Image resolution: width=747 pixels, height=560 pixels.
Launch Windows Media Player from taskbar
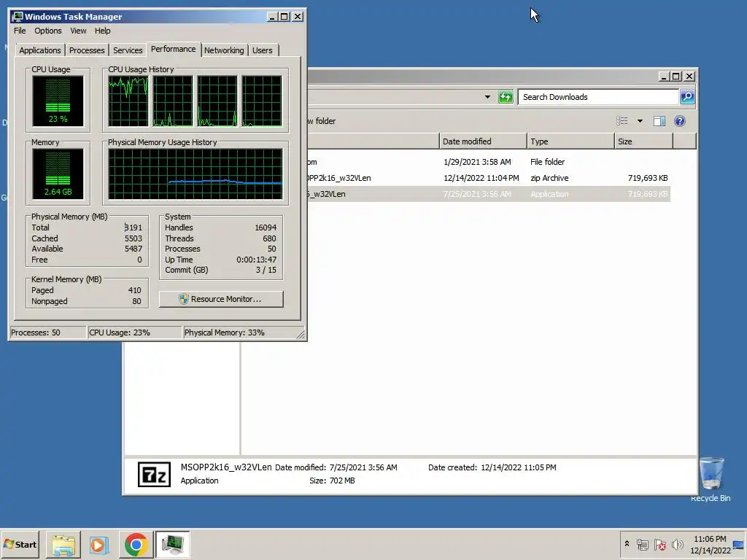pos(99,545)
